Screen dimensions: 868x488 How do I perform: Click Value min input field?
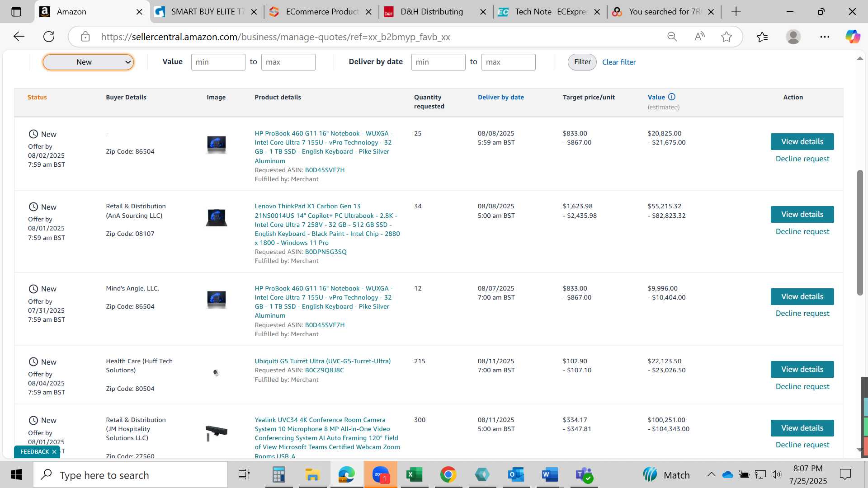[x=218, y=62]
